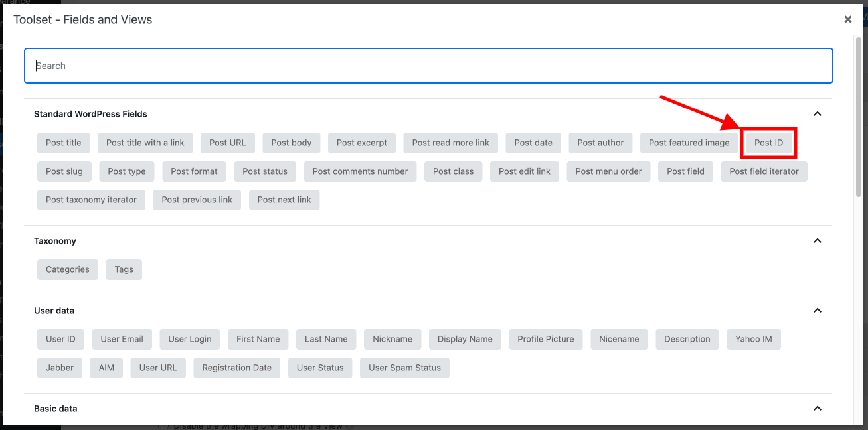Viewport: 868px width, 430px height.
Task: Open the Post field iterator option
Action: point(764,171)
